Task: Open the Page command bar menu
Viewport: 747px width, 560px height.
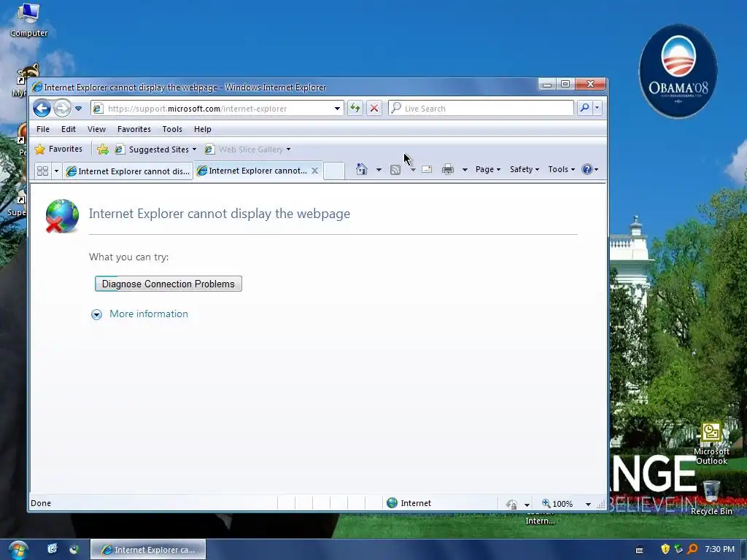Action: click(488, 169)
